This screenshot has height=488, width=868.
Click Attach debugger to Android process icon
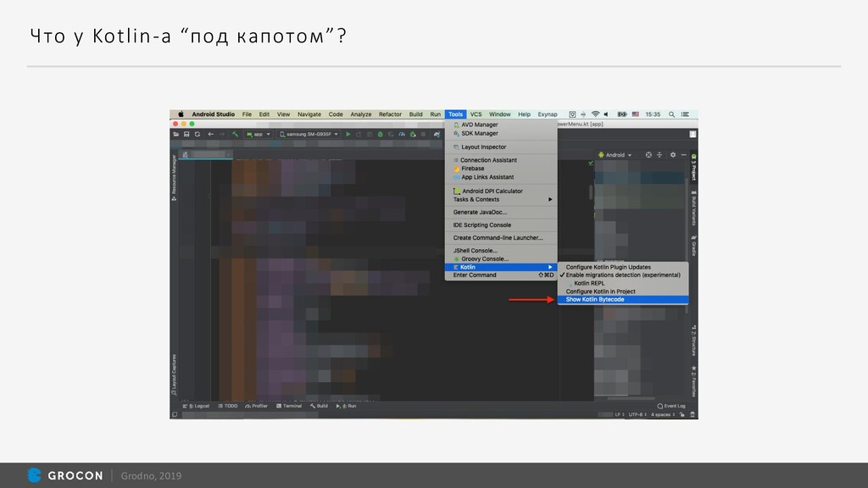click(413, 135)
